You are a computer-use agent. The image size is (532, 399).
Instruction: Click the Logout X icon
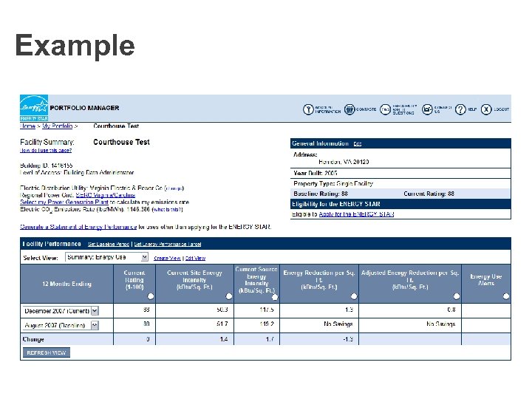tap(486, 109)
